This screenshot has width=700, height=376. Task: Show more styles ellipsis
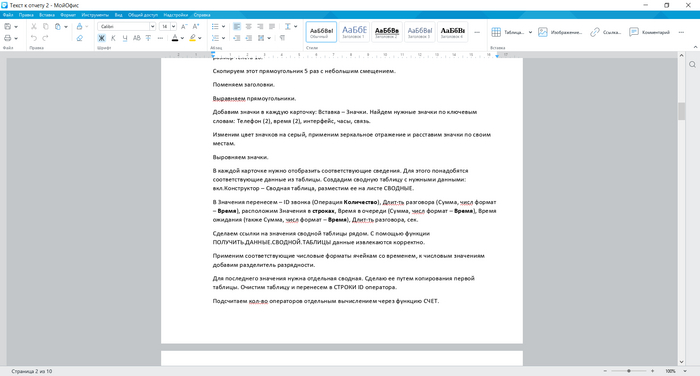pyautogui.click(x=477, y=32)
